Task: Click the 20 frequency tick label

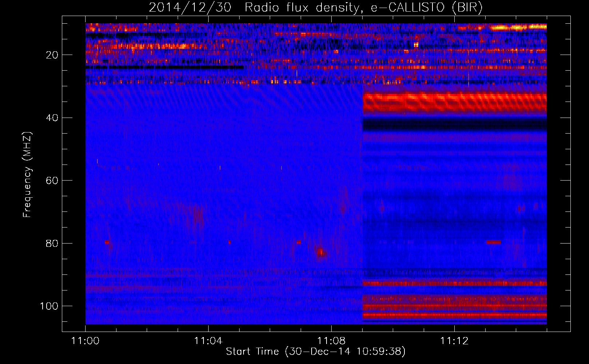Action: click(52, 55)
